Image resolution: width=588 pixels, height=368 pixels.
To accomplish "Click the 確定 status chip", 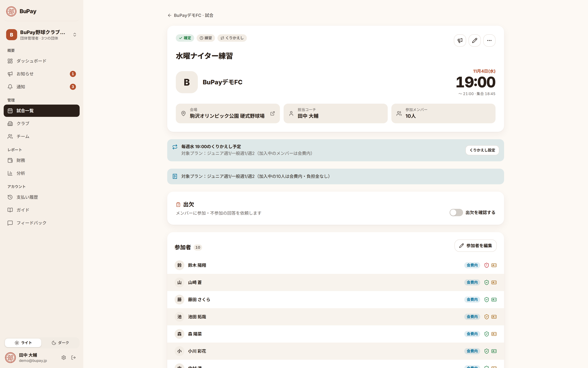I will tap(185, 38).
